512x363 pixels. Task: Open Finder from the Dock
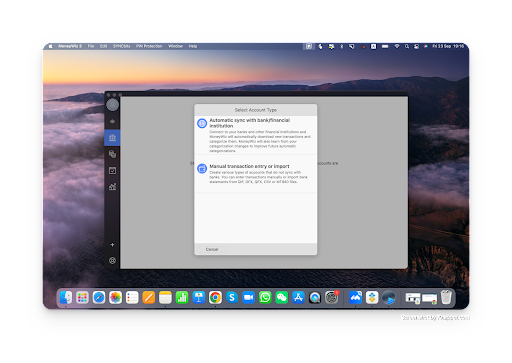(x=66, y=297)
